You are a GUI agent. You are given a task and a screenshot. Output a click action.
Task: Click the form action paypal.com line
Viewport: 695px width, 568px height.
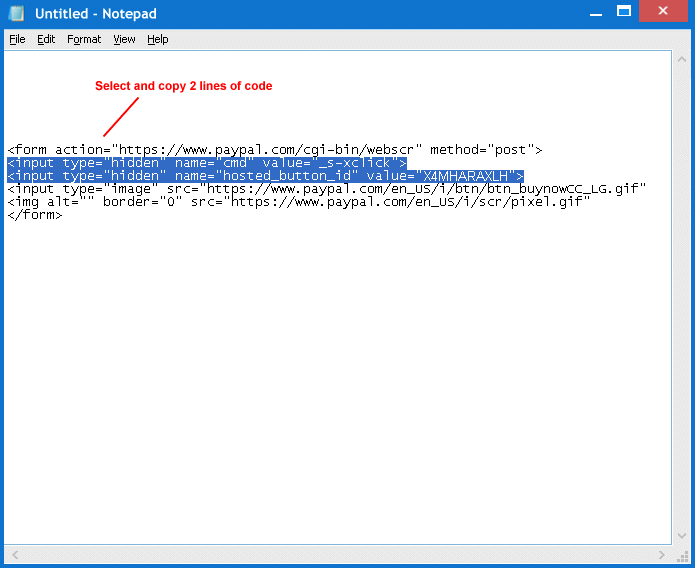click(275, 150)
